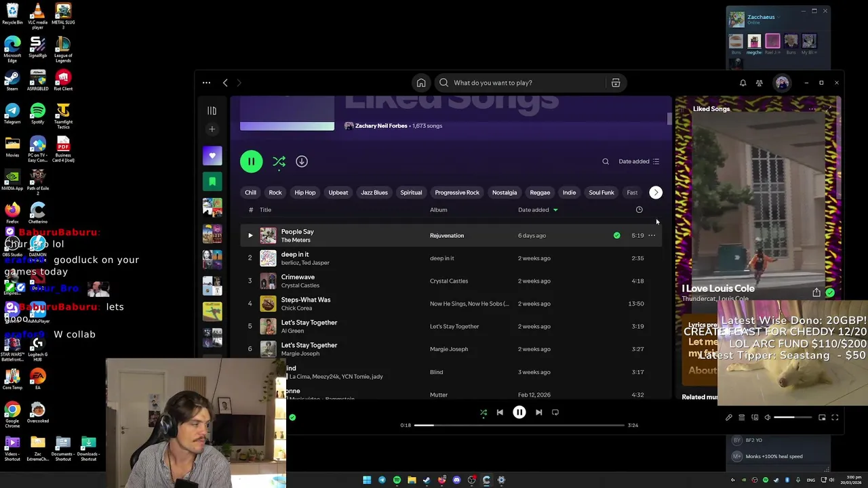Image resolution: width=868 pixels, height=488 pixels.
Task: Open Zachary Neil Forbes profile link
Action: [381, 126]
